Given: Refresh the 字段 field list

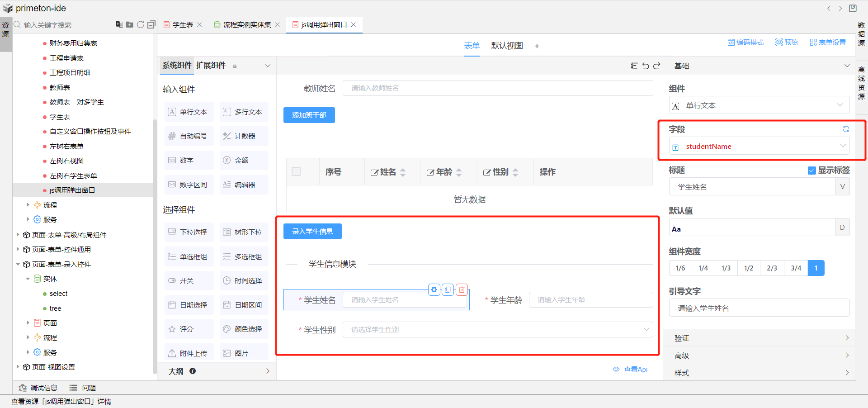Looking at the screenshot, I should tap(846, 129).
